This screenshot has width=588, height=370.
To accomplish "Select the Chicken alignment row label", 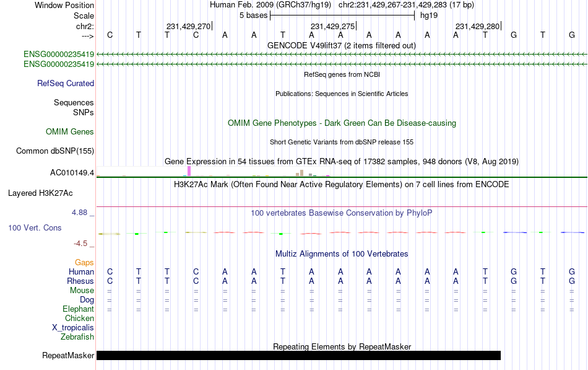I will [79, 318].
